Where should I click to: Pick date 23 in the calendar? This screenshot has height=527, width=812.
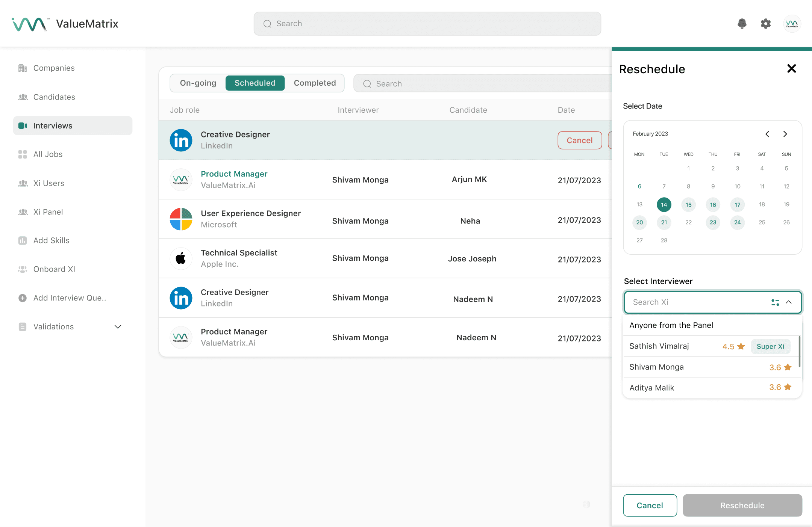[x=713, y=222]
